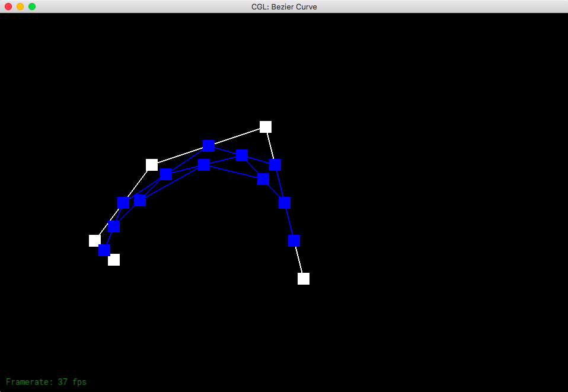568x392 pixels.
Task: Click the white control point below the lowest blue square
Action: coord(114,260)
